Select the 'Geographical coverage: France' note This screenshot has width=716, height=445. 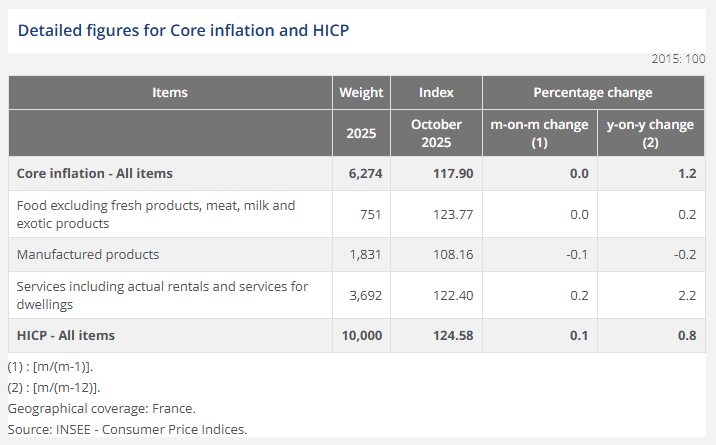101,408
